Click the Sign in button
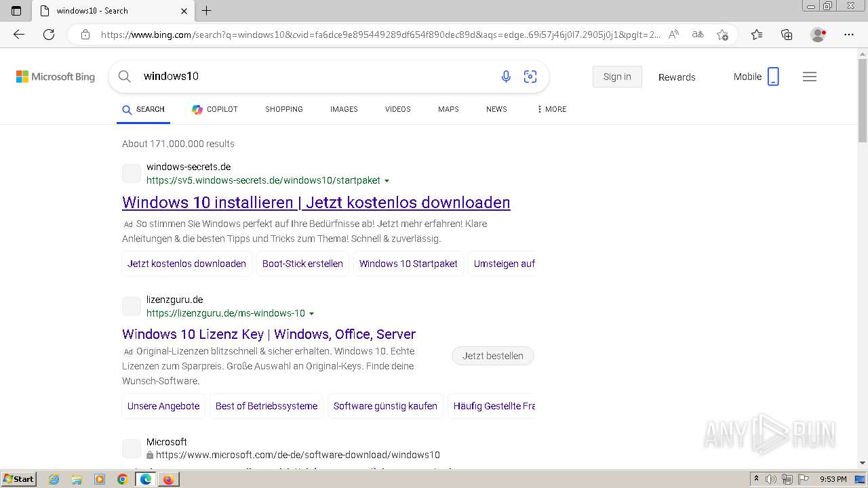 tap(617, 77)
